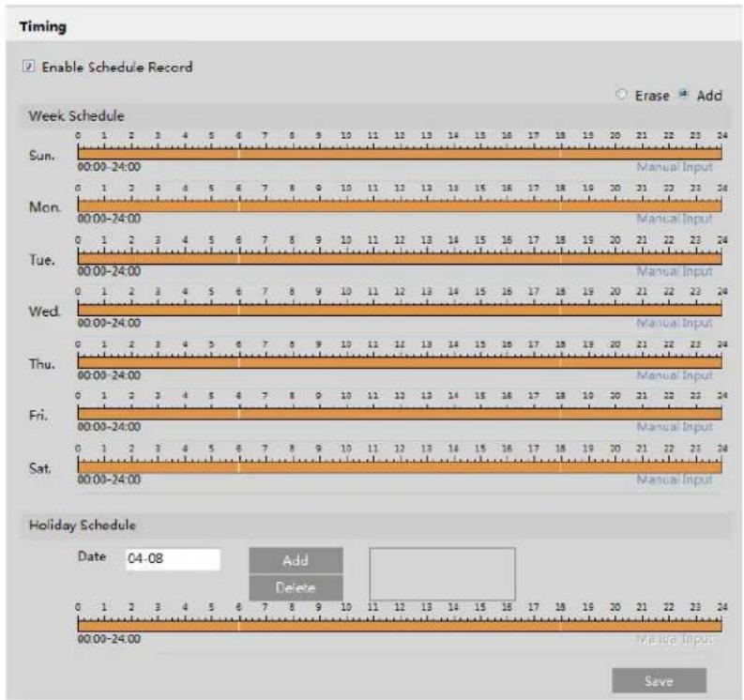Click Sunday's 00:00-24:00 time range text
The width and height of the screenshot is (744, 700).
click(x=109, y=167)
